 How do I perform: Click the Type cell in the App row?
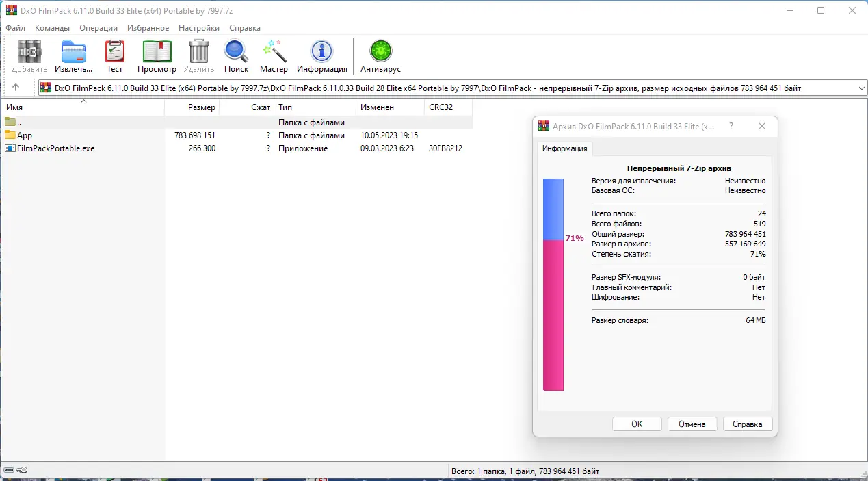(x=311, y=135)
